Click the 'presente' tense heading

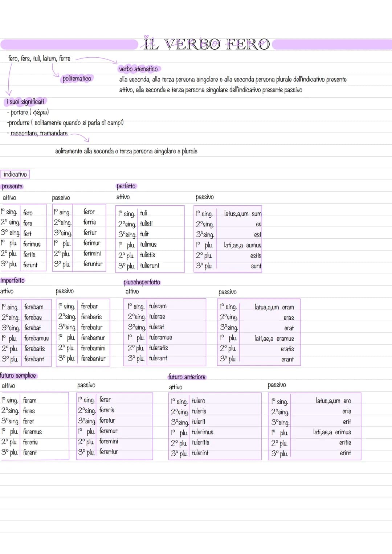(12, 186)
